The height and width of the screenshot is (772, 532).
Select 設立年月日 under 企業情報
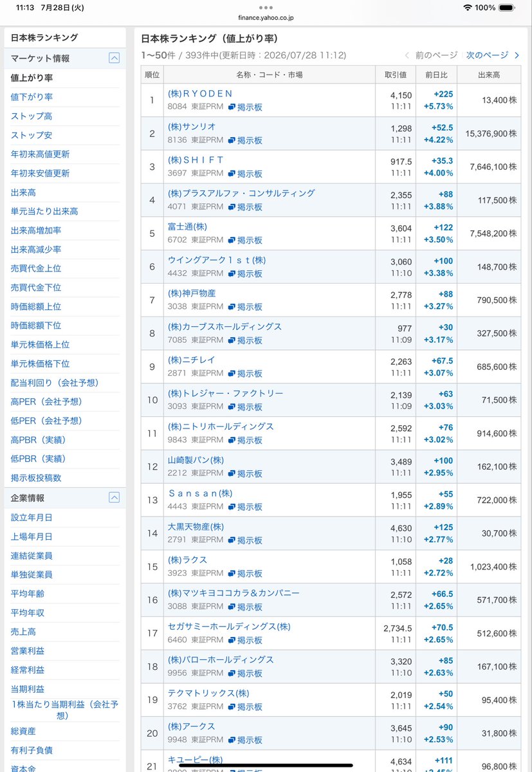coord(32,517)
